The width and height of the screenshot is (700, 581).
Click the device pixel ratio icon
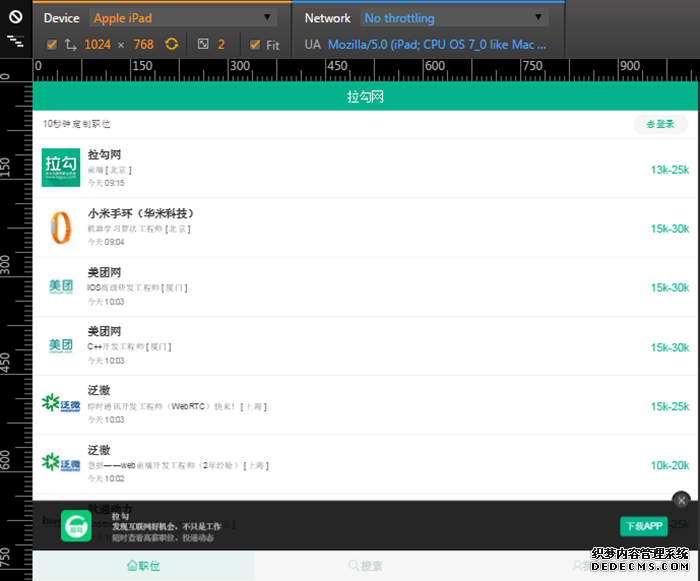click(203, 44)
